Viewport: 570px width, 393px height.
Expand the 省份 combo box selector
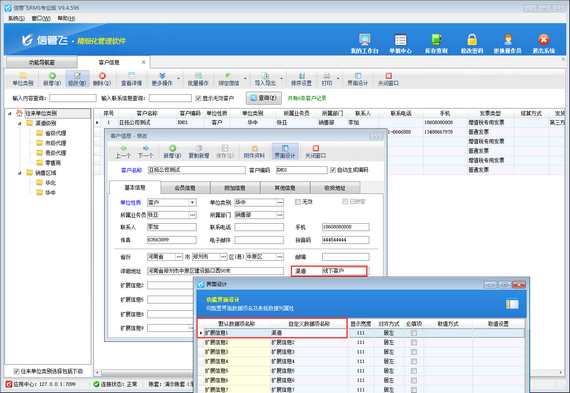[x=179, y=257]
